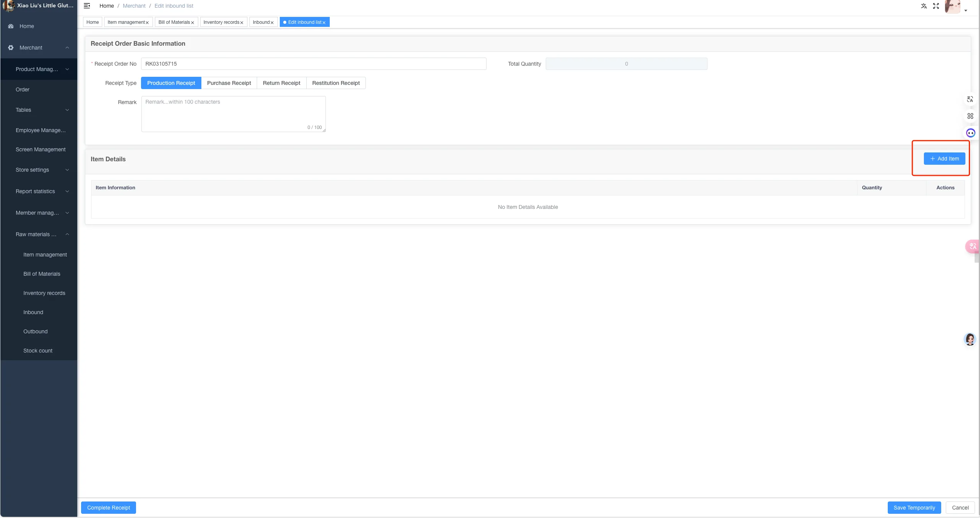Open Inventory records in the sidebar
Screen dimensions: 980x518
38,293
